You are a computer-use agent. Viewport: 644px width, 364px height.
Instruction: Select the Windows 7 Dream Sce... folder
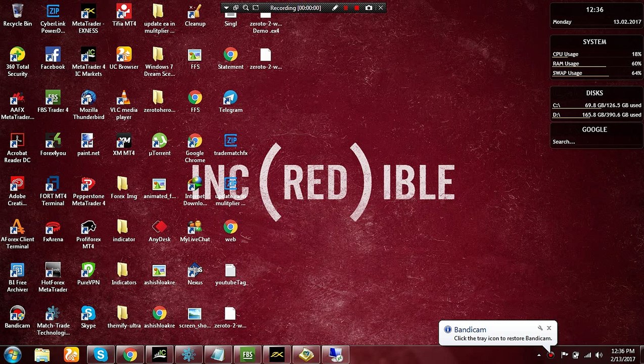[159, 62]
